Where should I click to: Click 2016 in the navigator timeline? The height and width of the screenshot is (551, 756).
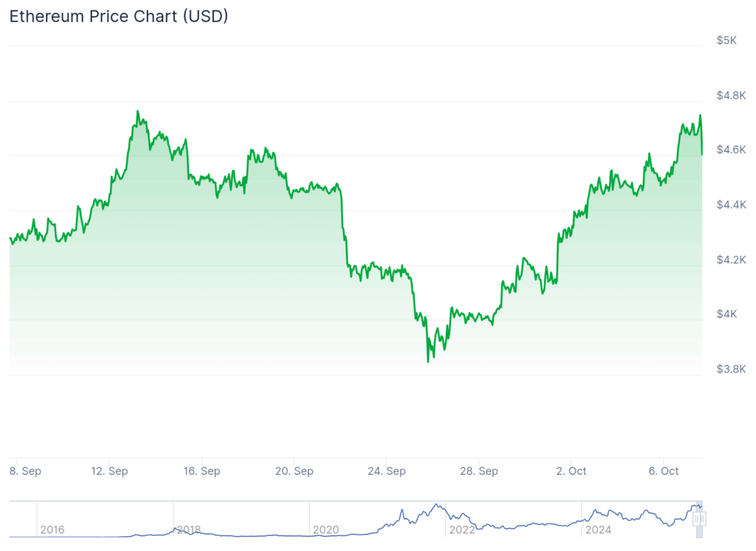[52, 530]
